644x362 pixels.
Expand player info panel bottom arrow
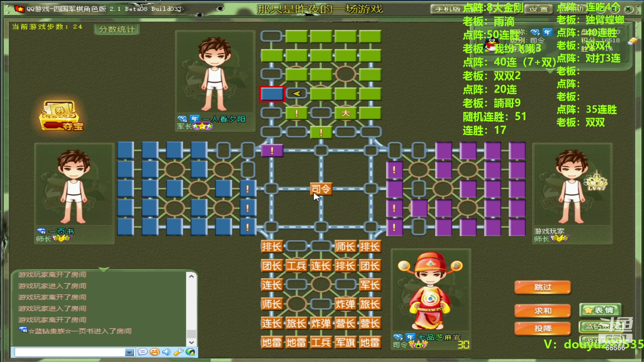550,71
